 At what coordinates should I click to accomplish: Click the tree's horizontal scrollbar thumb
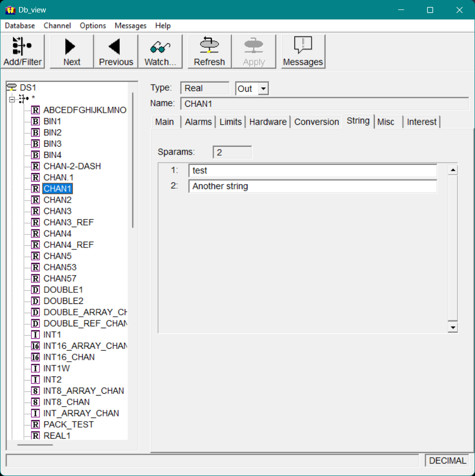[x=35, y=444]
